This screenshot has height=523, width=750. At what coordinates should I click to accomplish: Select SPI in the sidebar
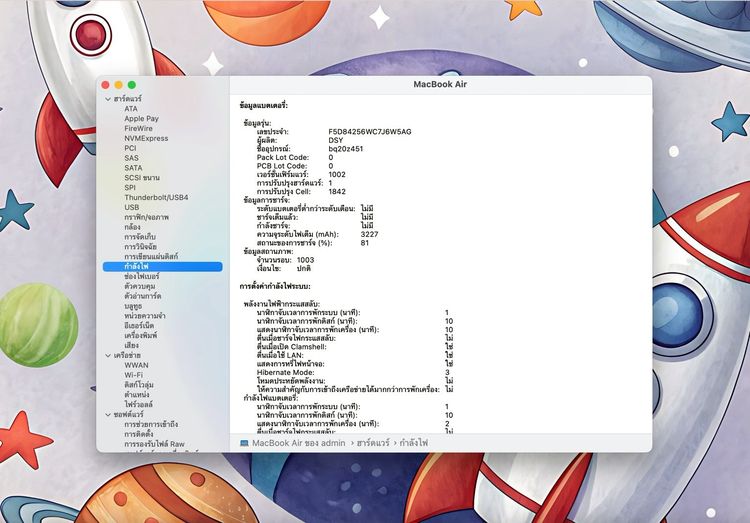click(130, 188)
